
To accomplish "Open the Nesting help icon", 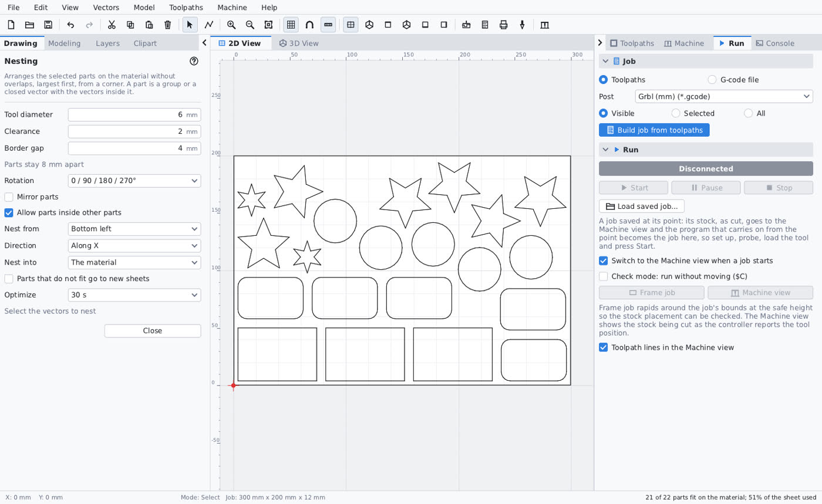I will click(194, 61).
